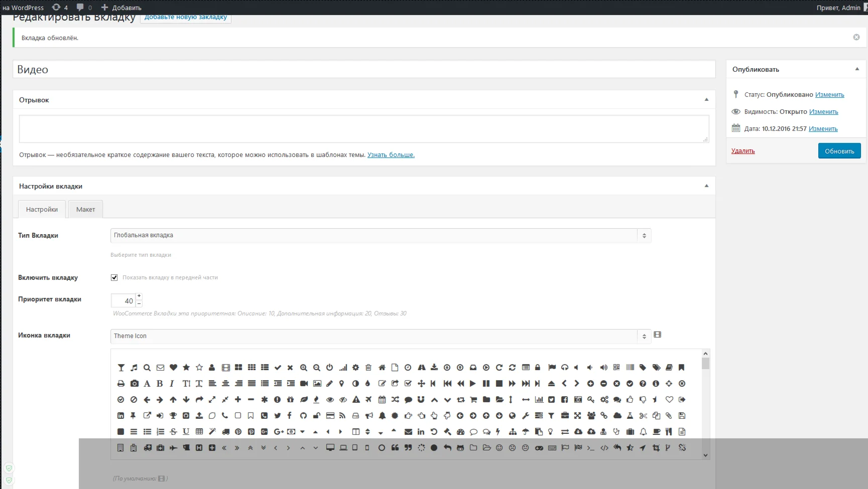Increase tab priority with plus stepper
The image size is (868, 489).
coord(139,296)
